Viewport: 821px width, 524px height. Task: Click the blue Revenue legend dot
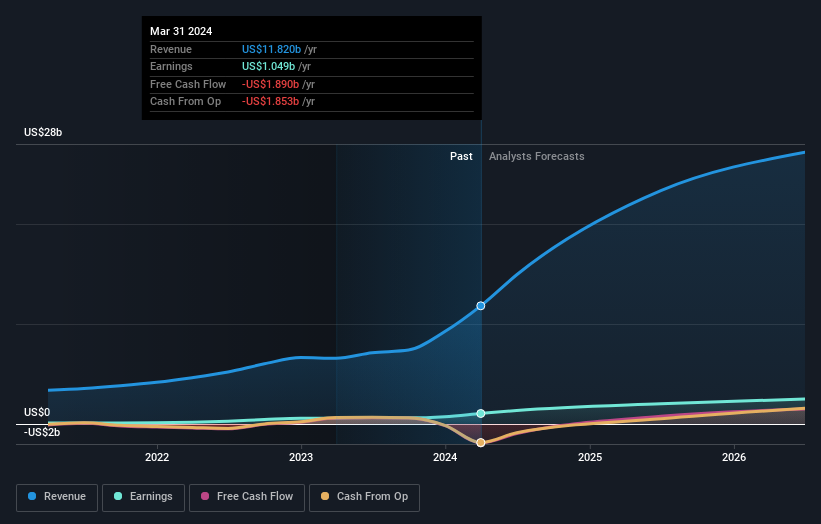(32, 496)
